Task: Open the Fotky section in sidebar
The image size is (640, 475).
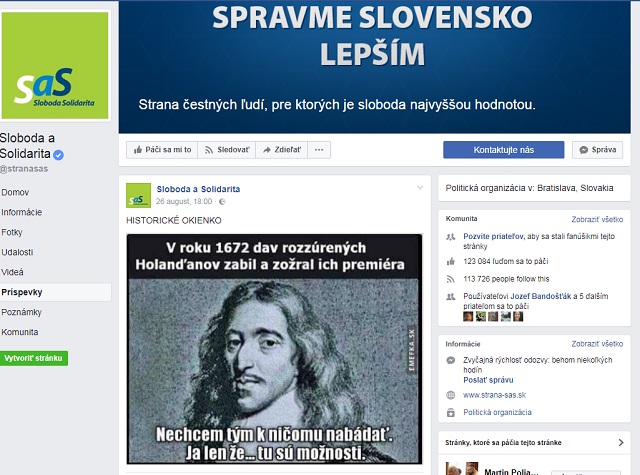Action: click(x=12, y=232)
